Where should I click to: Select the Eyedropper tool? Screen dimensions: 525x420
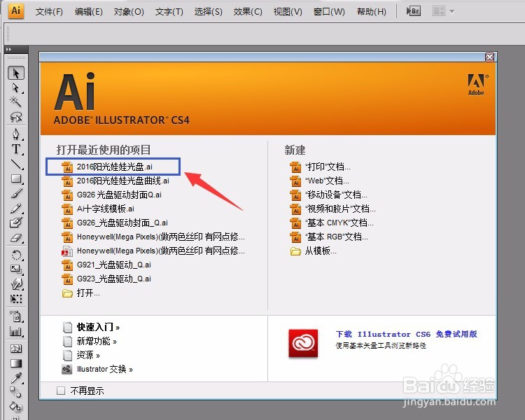coord(15,378)
